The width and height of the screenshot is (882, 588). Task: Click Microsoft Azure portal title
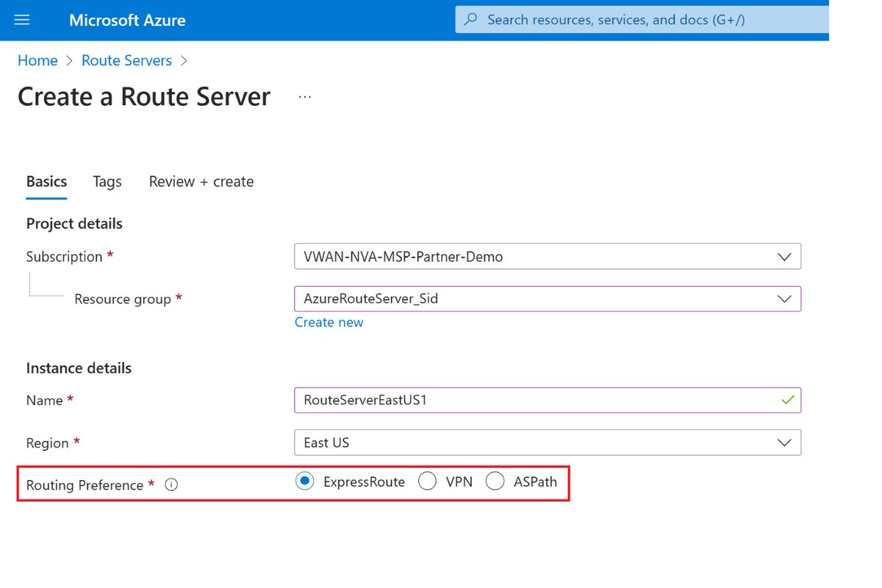127,20
